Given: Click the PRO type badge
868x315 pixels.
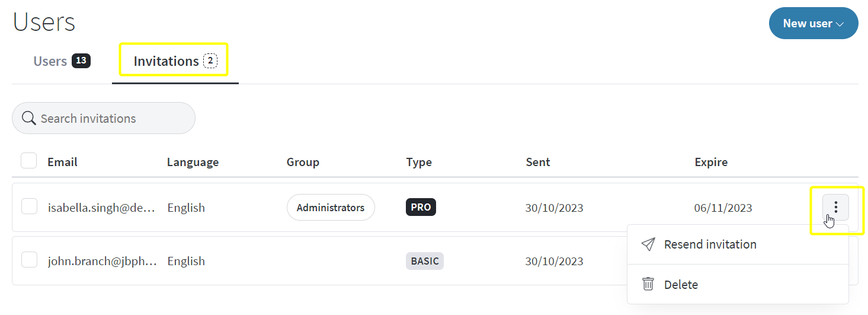Looking at the screenshot, I should [421, 207].
